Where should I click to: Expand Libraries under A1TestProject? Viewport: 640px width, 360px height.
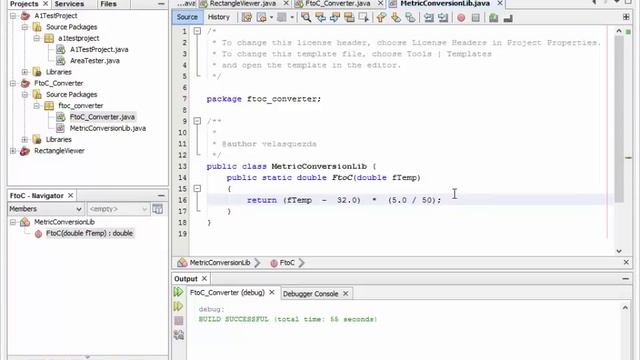click(25, 72)
